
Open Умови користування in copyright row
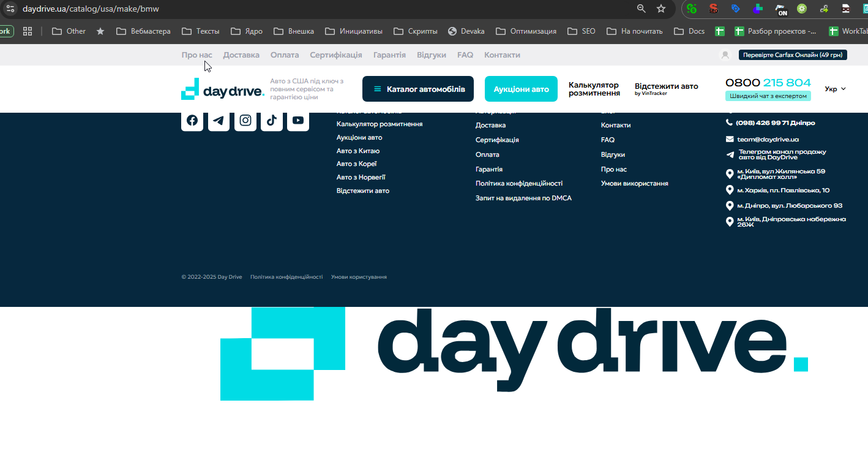[x=359, y=277]
